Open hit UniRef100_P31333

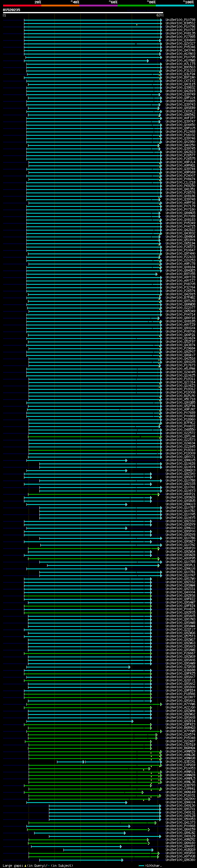tap(180, 71)
